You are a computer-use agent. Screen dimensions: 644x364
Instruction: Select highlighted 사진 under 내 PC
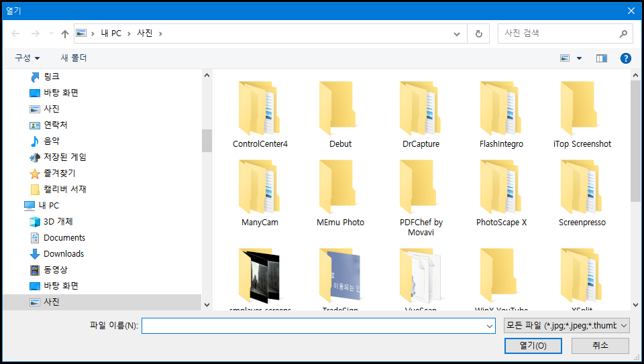coord(102,302)
